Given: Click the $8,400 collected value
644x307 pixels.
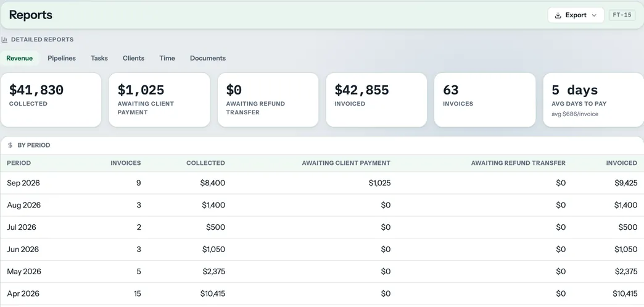Looking at the screenshot, I should click(213, 183).
